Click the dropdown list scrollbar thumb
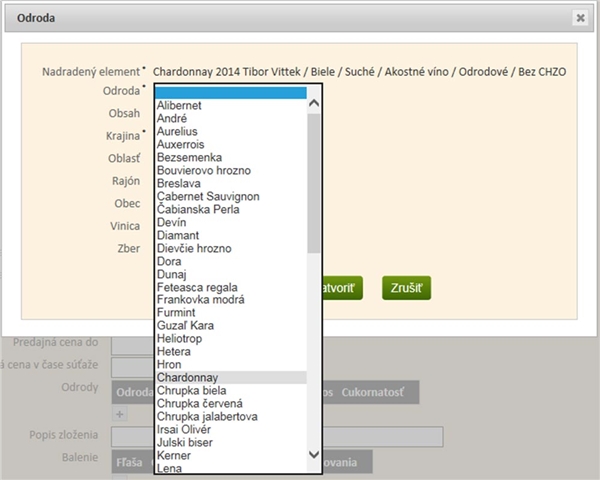This screenshot has height=480, width=600. (314, 183)
